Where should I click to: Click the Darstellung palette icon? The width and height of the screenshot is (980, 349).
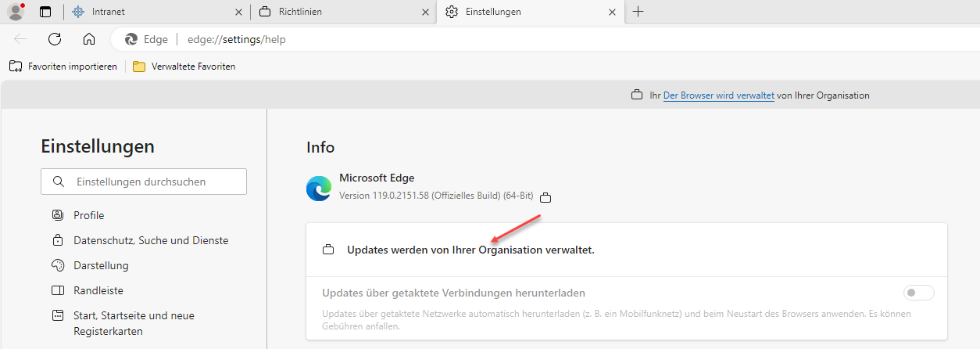click(x=57, y=265)
